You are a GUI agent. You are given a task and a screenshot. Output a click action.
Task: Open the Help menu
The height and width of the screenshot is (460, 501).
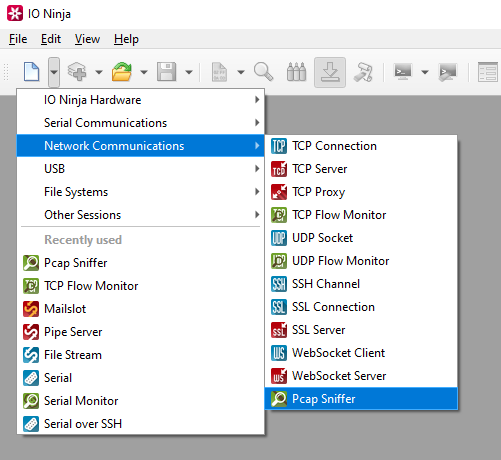coord(126,39)
